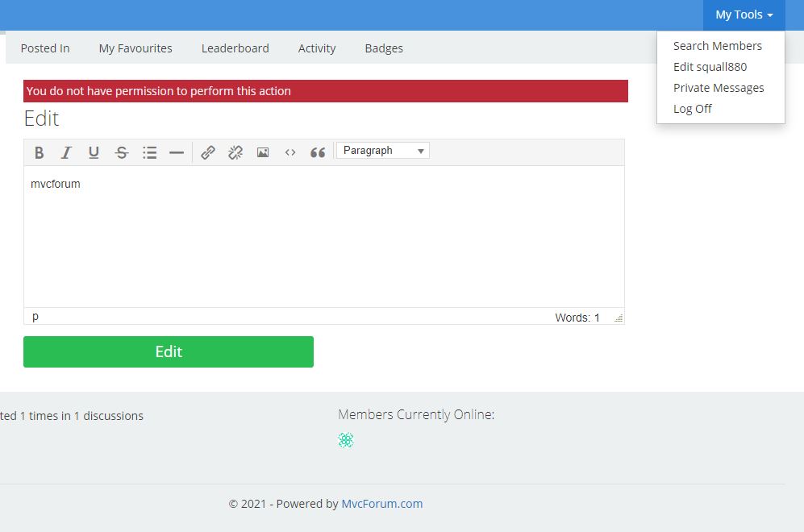Insert a bullet list
This screenshot has width=804, height=532.
(149, 152)
